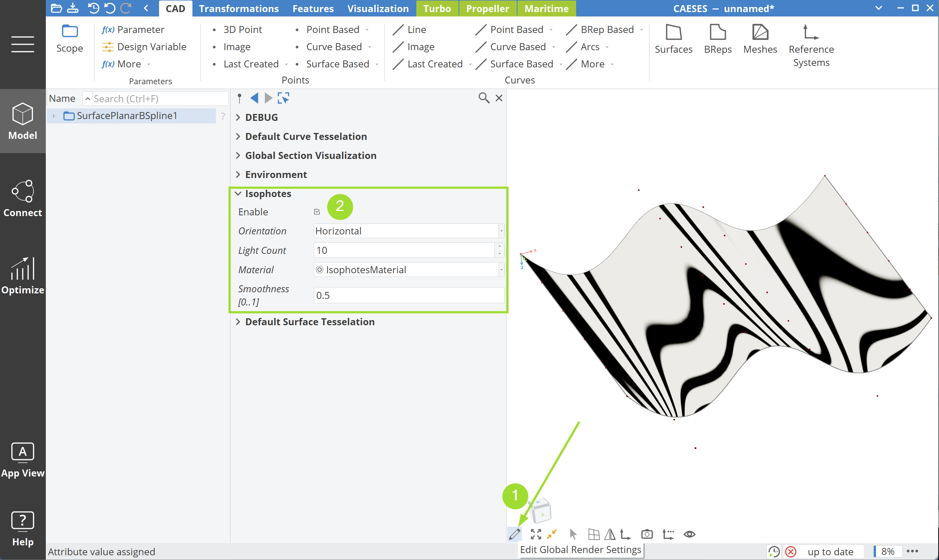Open the Visualization ribbon tab
Screen dimensions: 939x560
(x=378, y=8)
